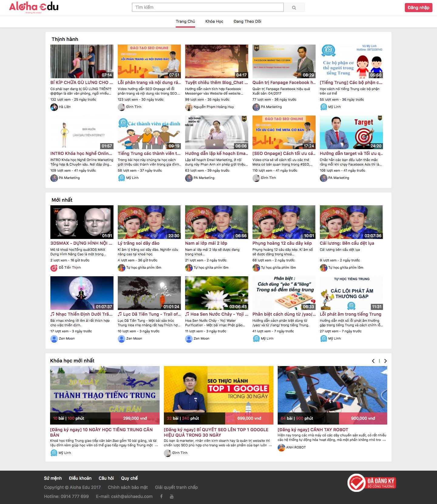Image resolution: width=437 pixels, height=504 pixels.
Task: Open the Đỗ Tiến Thịnh avatar icon
Action: pyautogui.click(x=54, y=268)
